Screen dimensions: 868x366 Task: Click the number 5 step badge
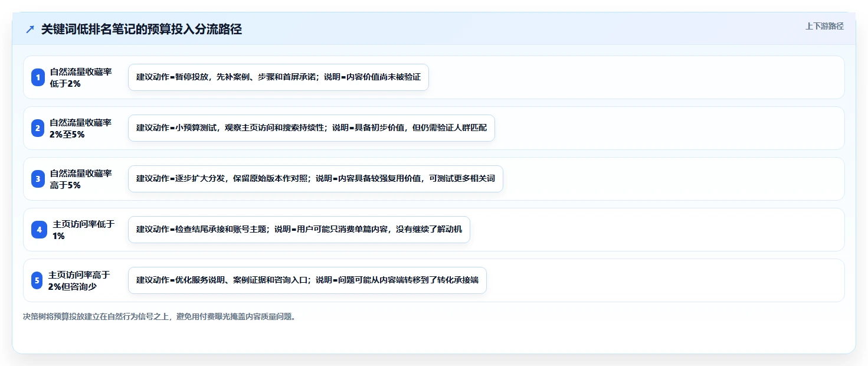point(38,280)
